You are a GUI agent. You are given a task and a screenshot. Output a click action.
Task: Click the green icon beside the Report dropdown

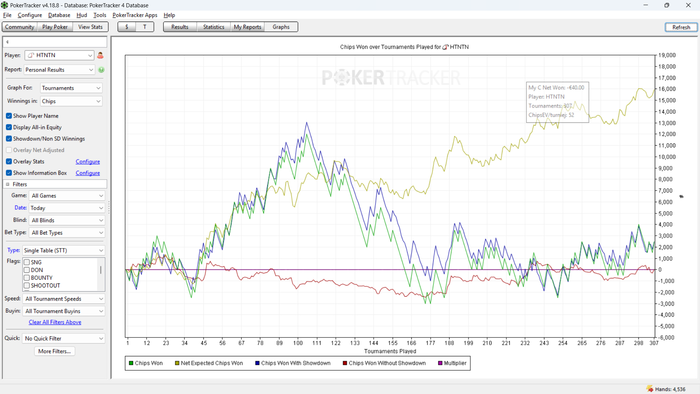[101, 70]
